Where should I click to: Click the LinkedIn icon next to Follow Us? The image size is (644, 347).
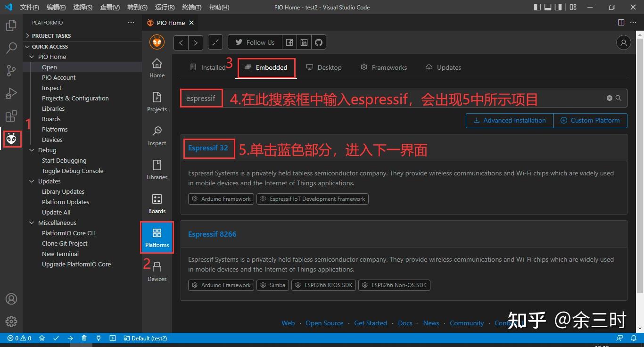click(304, 42)
